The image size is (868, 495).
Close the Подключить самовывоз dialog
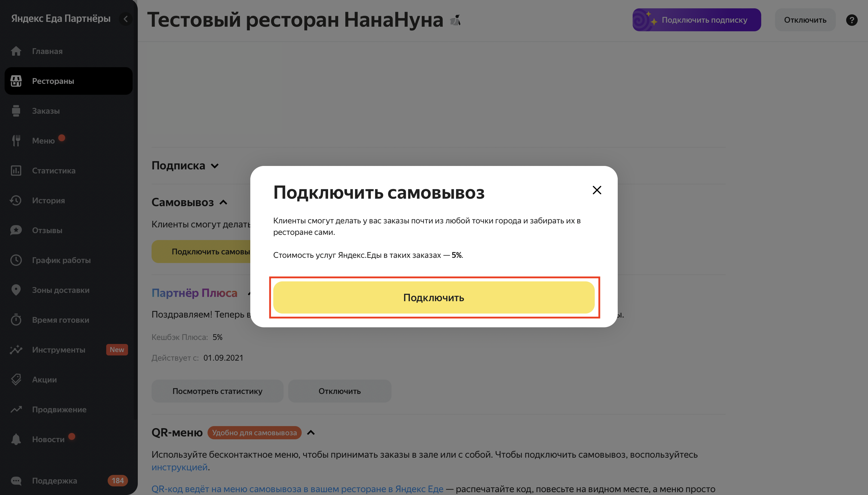pyautogui.click(x=597, y=190)
